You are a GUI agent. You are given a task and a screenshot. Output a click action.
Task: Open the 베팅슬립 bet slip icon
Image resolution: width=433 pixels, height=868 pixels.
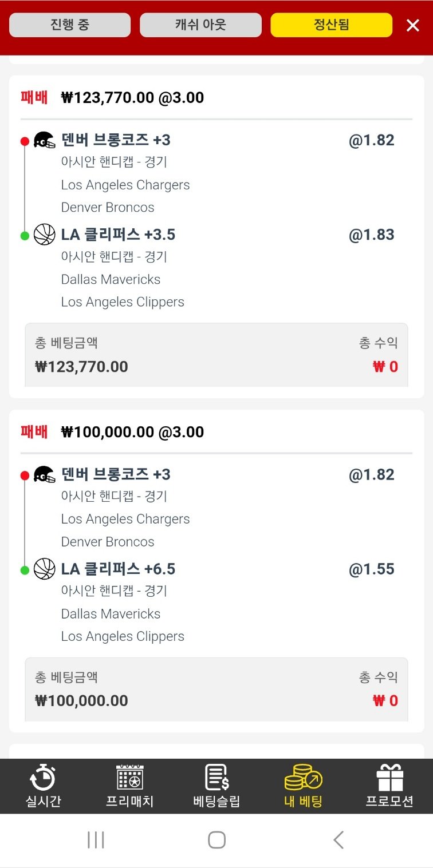[x=216, y=779]
